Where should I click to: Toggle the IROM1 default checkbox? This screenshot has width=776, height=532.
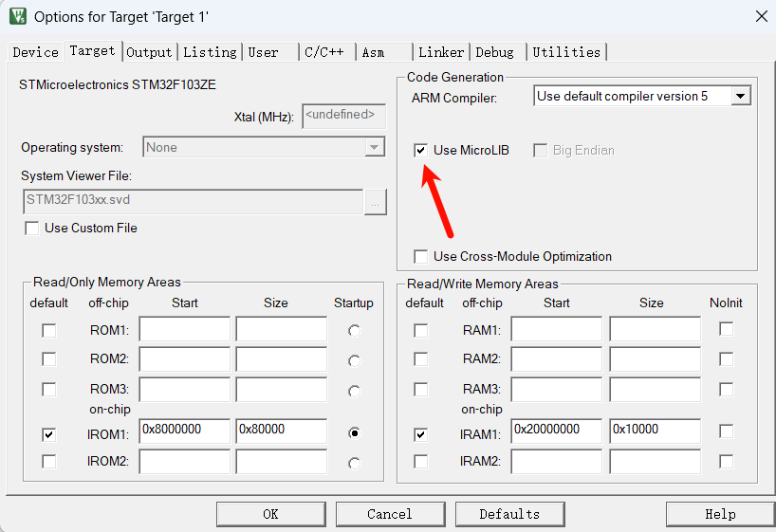click(48, 433)
